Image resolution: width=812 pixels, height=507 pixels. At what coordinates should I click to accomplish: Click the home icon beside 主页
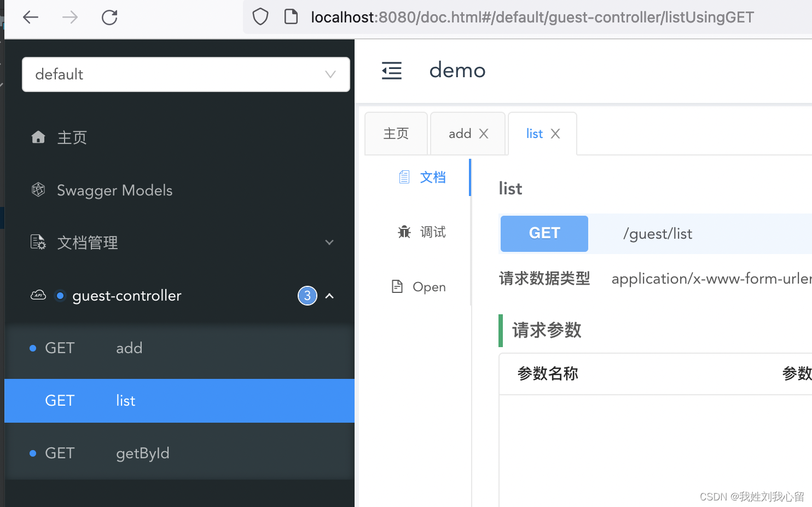click(x=38, y=137)
